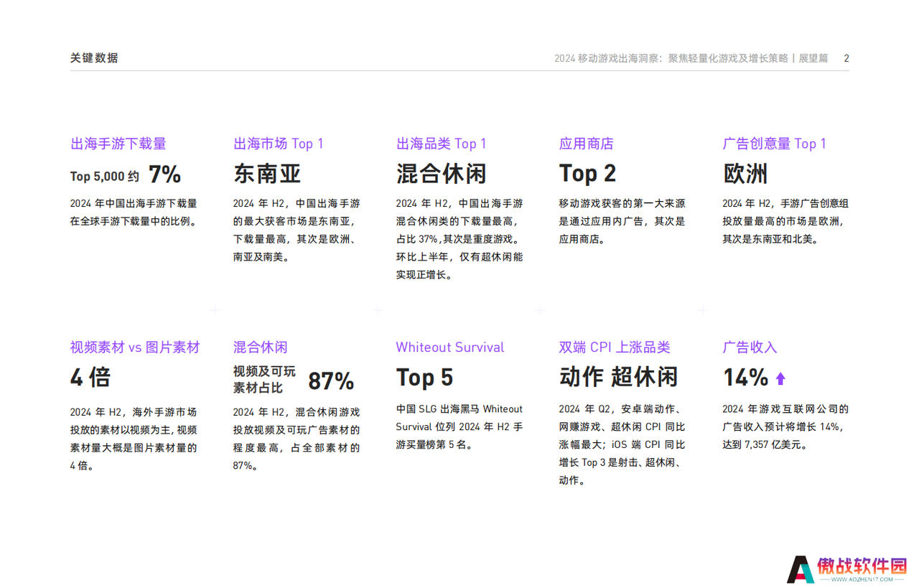Click the paragraph about 中国出海手游下载量 比例
The image size is (919, 588).
[134, 213]
